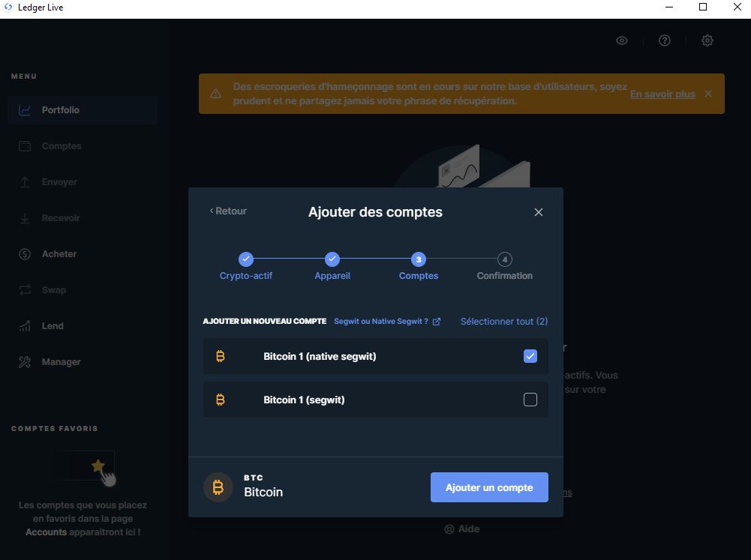This screenshot has height=560, width=751.
Task: Click Bitcoin icon beside segwit account
Action: click(221, 400)
